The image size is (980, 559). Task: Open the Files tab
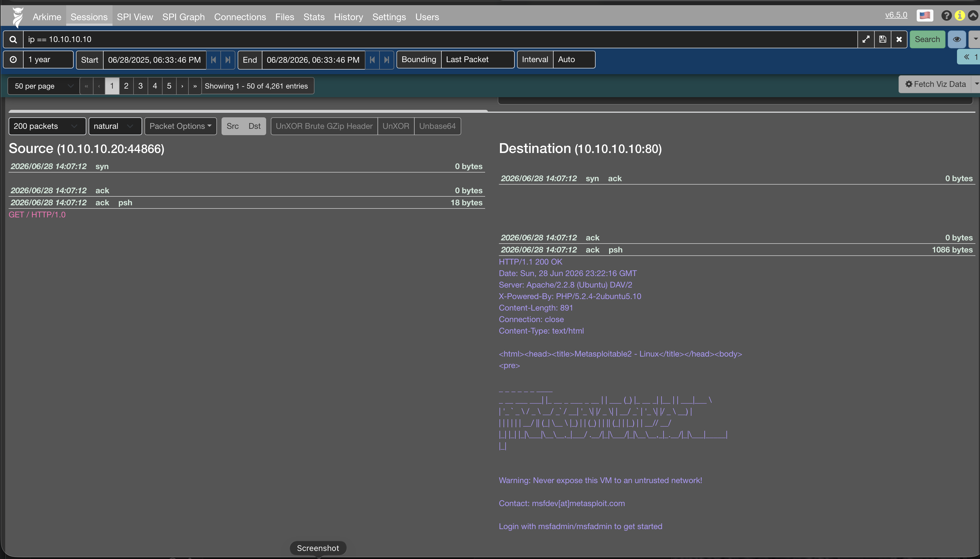pyautogui.click(x=285, y=17)
